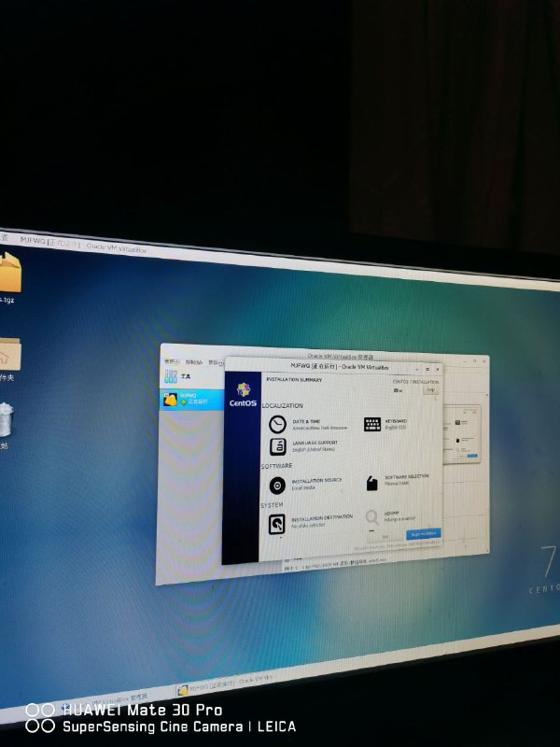Minimize the MJFWQ VM window
This screenshot has height=747, width=560.
pyautogui.click(x=417, y=369)
